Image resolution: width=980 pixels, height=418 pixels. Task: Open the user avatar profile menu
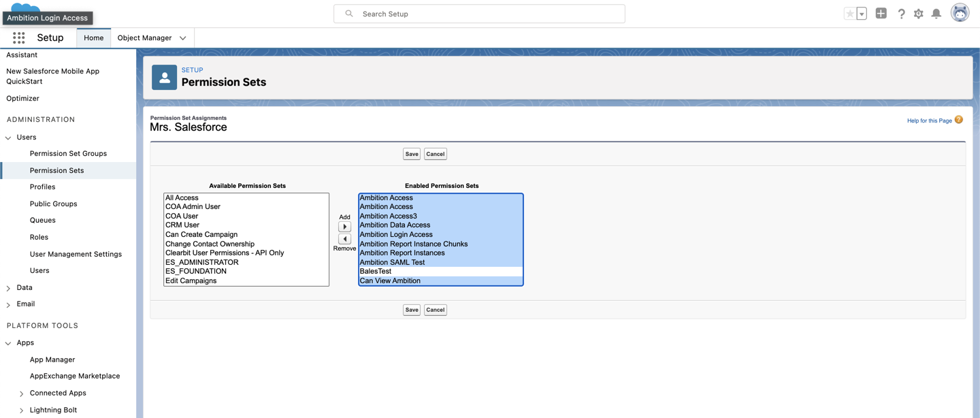(x=960, y=13)
